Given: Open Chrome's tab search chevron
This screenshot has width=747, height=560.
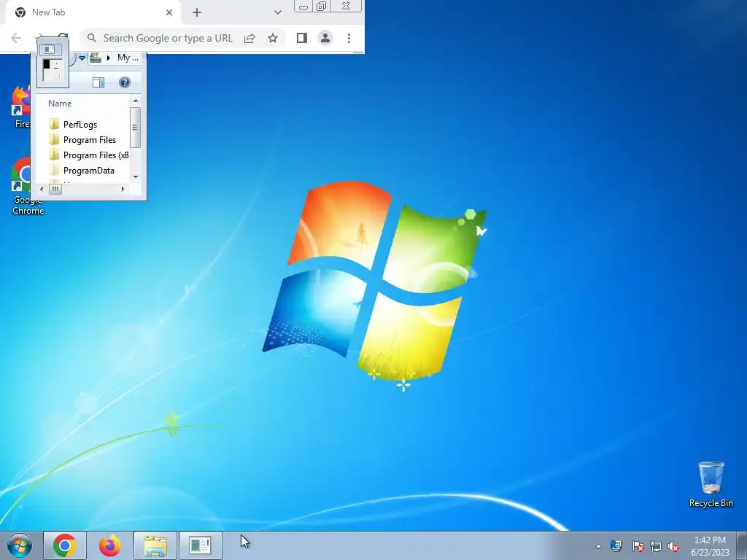Looking at the screenshot, I should coord(278,12).
